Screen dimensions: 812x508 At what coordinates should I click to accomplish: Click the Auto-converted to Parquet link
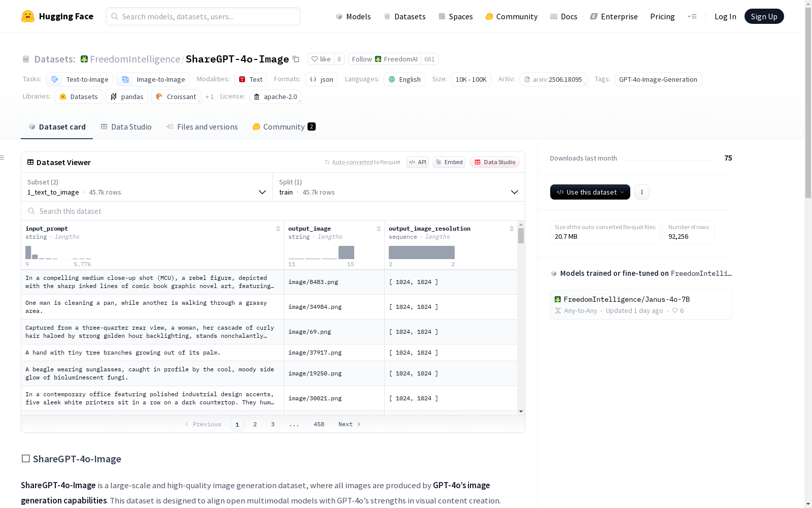(366, 162)
